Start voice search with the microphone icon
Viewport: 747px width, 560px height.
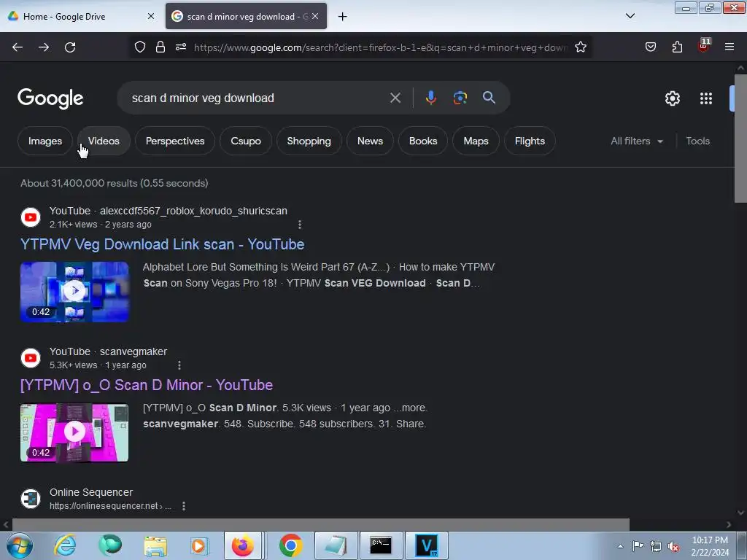[430, 98]
